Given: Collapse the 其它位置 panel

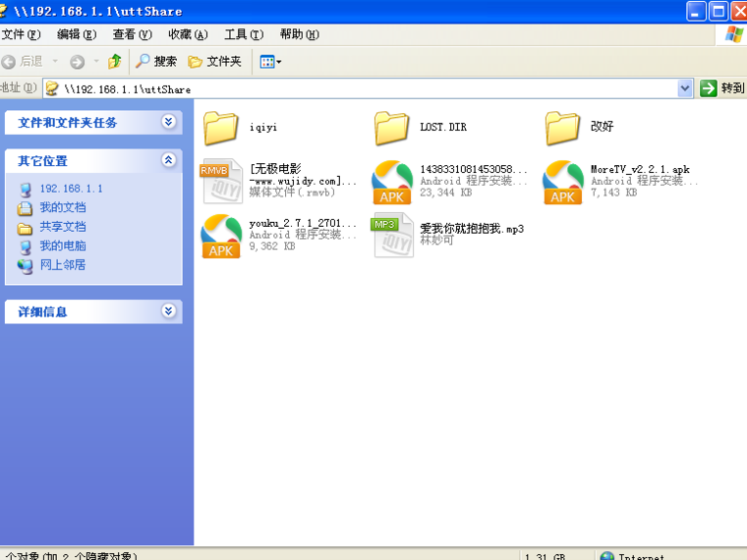Looking at the screenshot, I should tap(169, 160).
